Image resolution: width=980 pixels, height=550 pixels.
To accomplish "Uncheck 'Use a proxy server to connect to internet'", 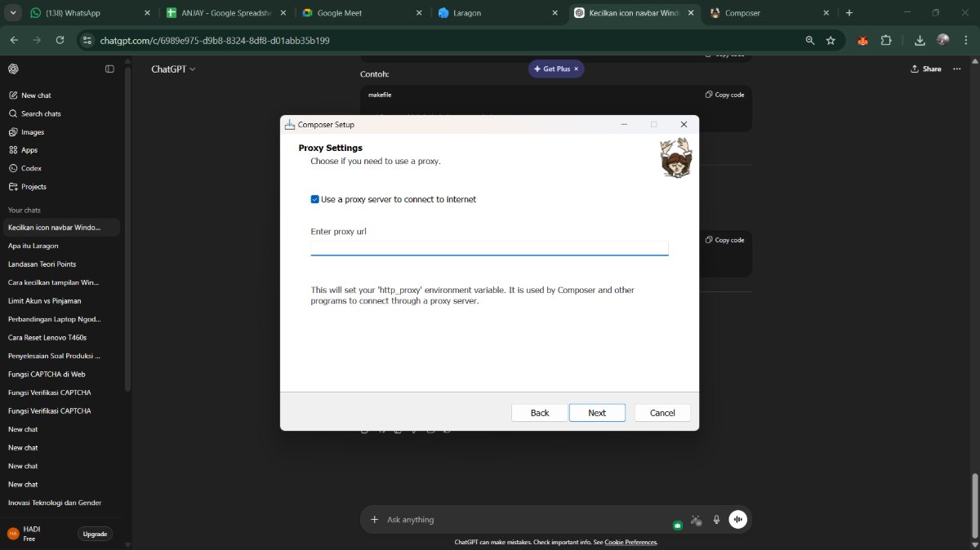I will (x=315, y=199).
